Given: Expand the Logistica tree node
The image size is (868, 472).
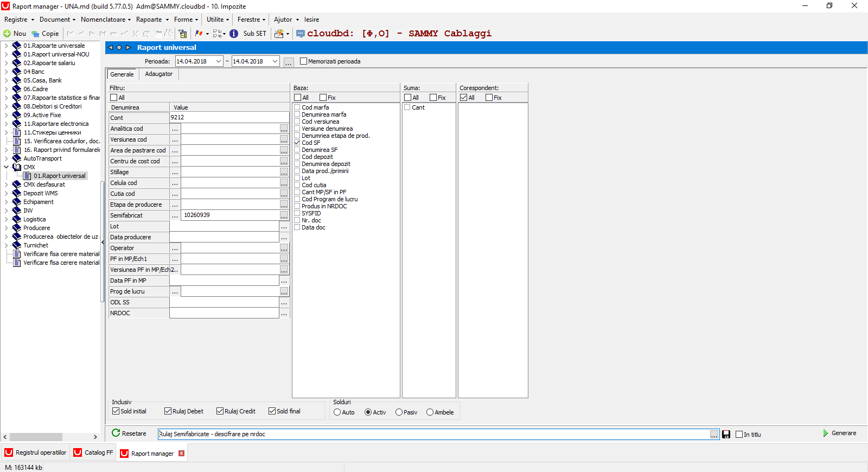Looking at the screenshot, I should tap(6, 219).
